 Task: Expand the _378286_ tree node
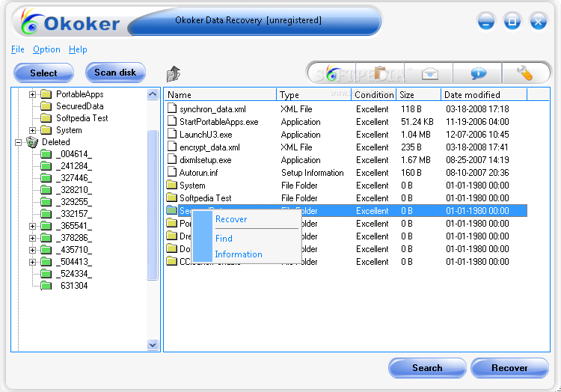33,238
